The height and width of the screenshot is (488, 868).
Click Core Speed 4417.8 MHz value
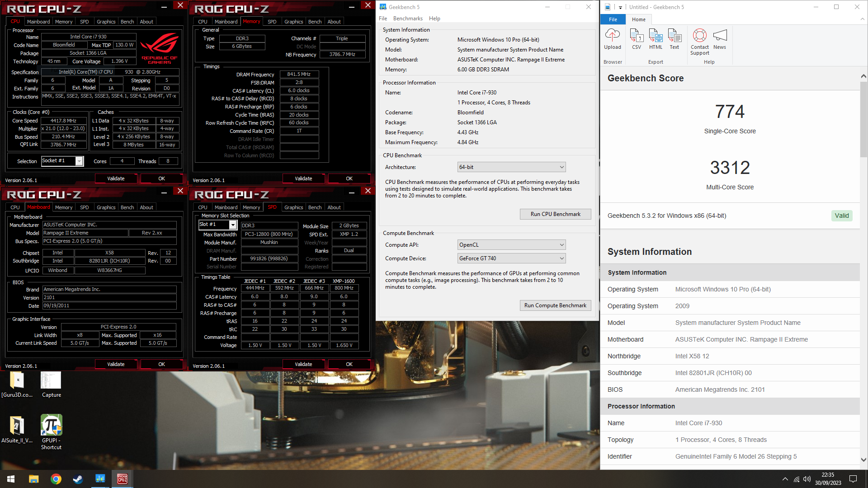coord(63,121)
